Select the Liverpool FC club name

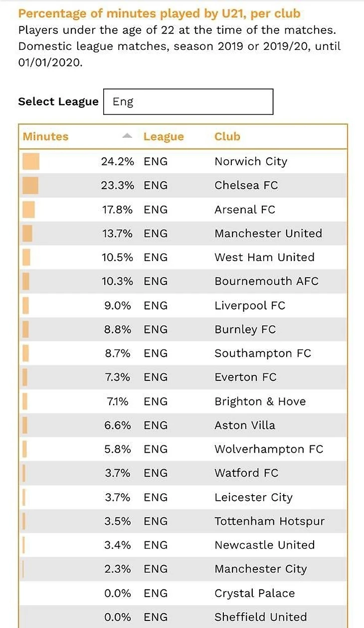[x=250, y=306]
